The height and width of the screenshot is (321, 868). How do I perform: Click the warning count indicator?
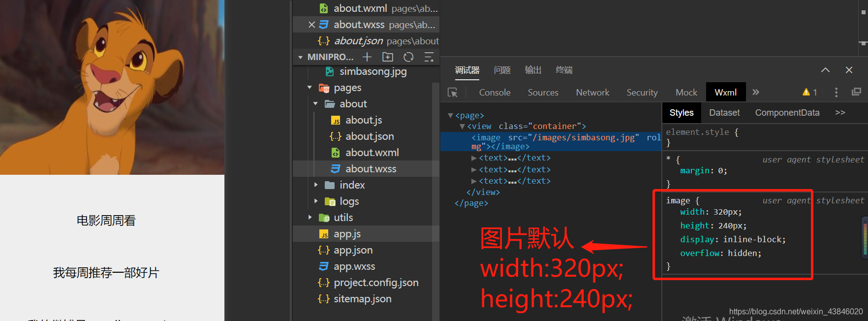pyautogui.click(x=809, y=92)
